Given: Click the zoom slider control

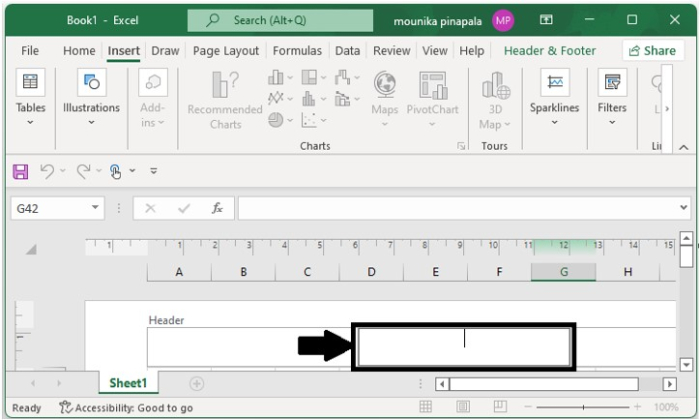Looking at the screenshot, I should pyautogui.click(x=583, y=407).
